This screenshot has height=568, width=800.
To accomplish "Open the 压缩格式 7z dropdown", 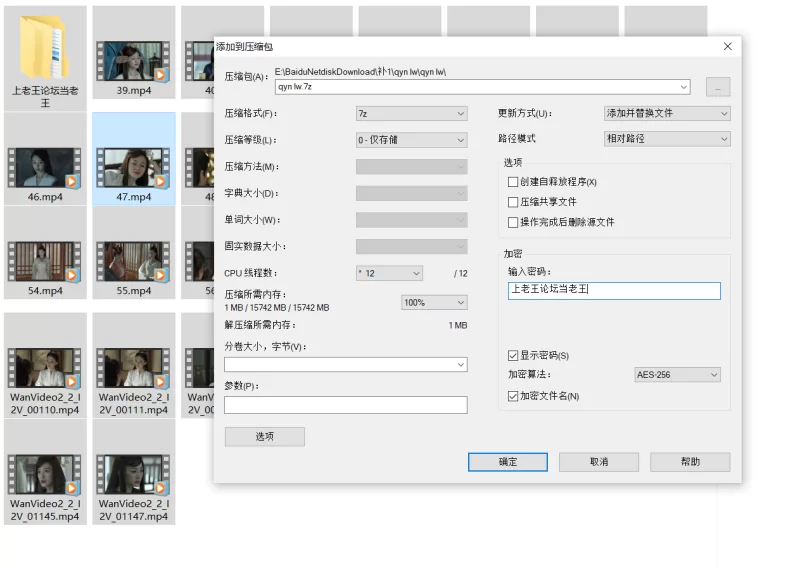I will [411, 114].
